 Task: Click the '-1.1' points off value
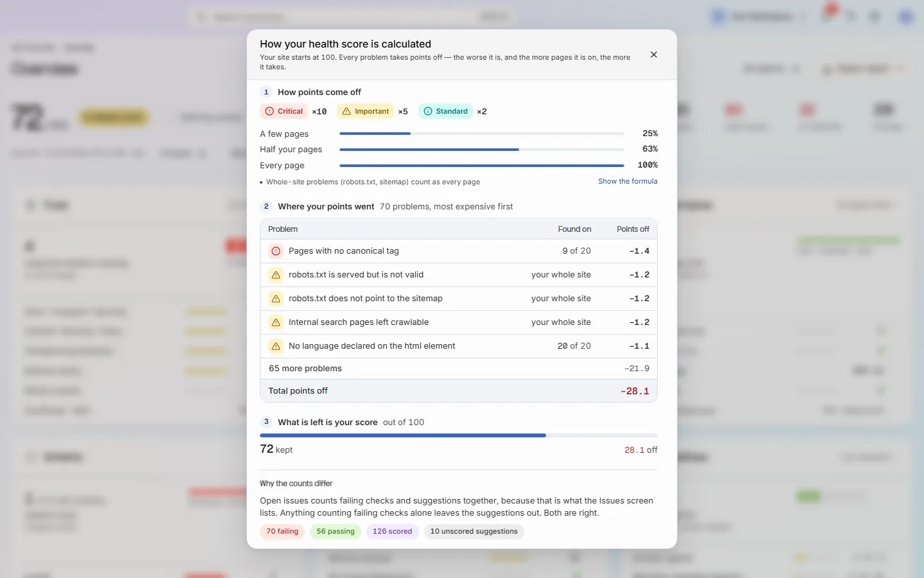pos(639,346)
